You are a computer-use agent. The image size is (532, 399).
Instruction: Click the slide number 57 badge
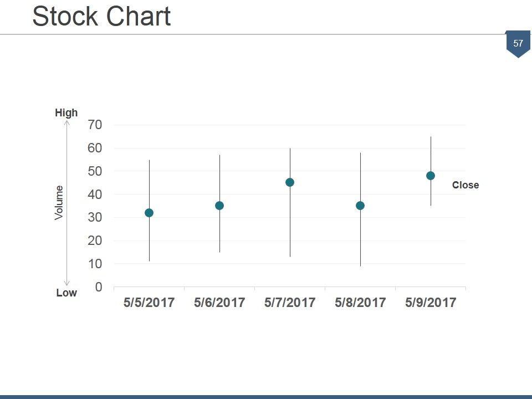pyautogui.click(x=518, y=43)
